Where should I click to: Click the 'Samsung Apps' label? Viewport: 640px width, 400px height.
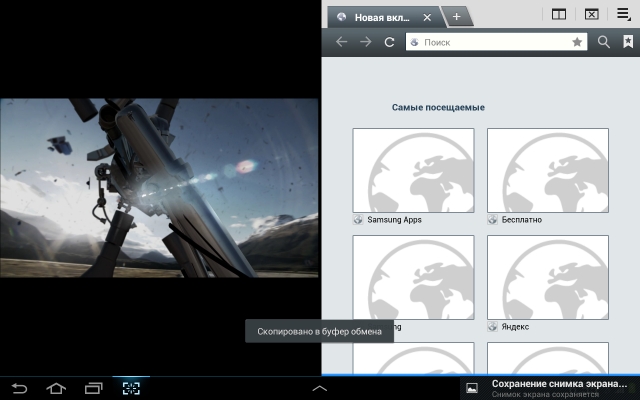click(x=394, y=220)
